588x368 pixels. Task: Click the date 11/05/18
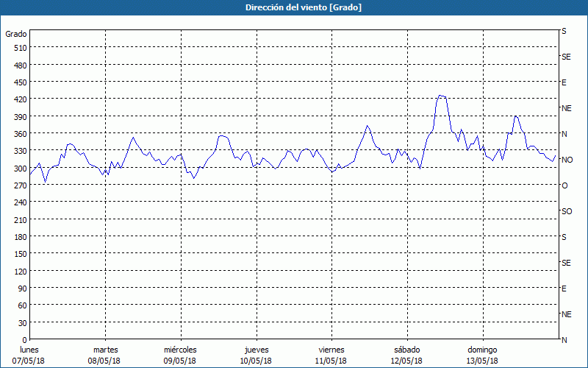coord(331,361)
